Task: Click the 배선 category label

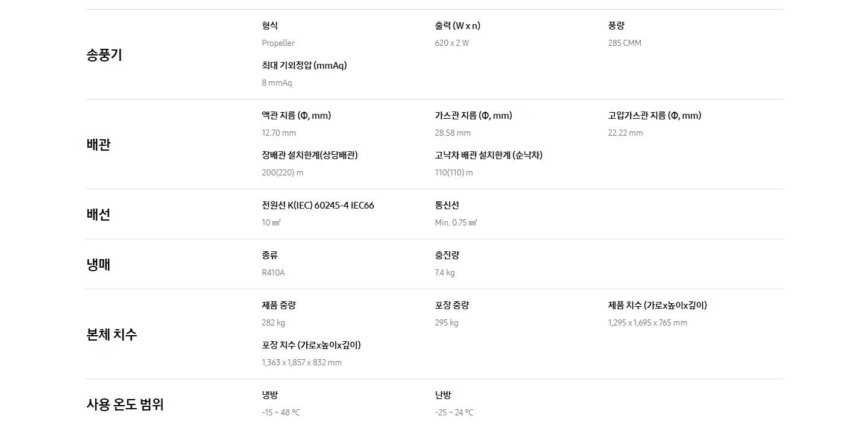Action: 98,215
